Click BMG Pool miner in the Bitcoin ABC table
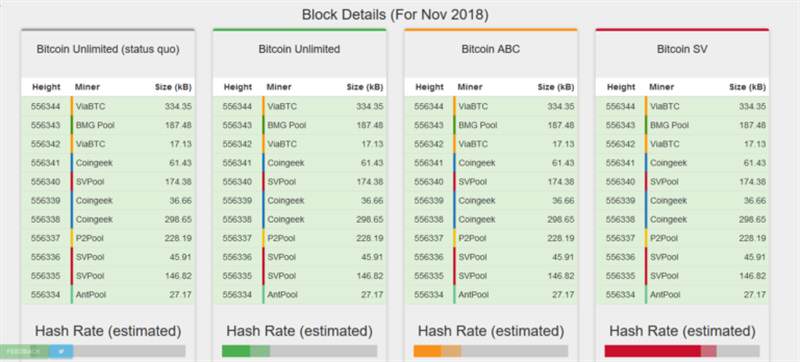Image resolution: width=800 pixels, height=362 pixels. pos(478,125)
